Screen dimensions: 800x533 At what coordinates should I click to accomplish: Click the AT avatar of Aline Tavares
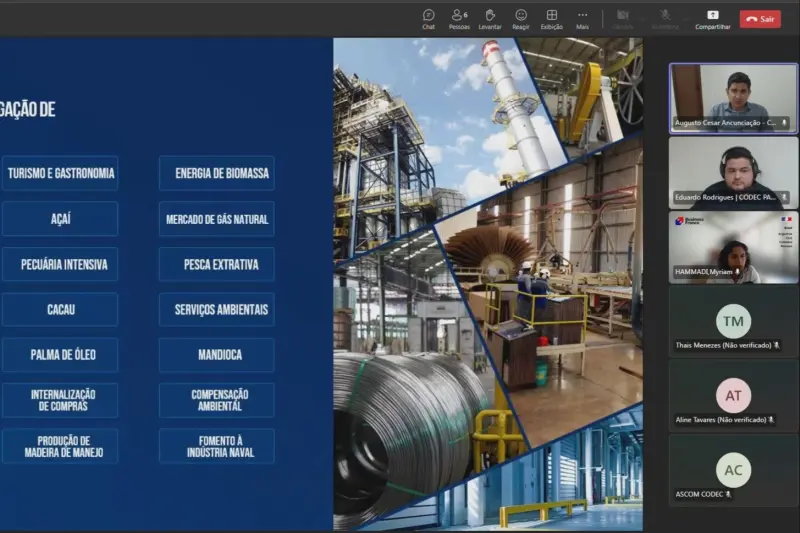click(733, 395)
